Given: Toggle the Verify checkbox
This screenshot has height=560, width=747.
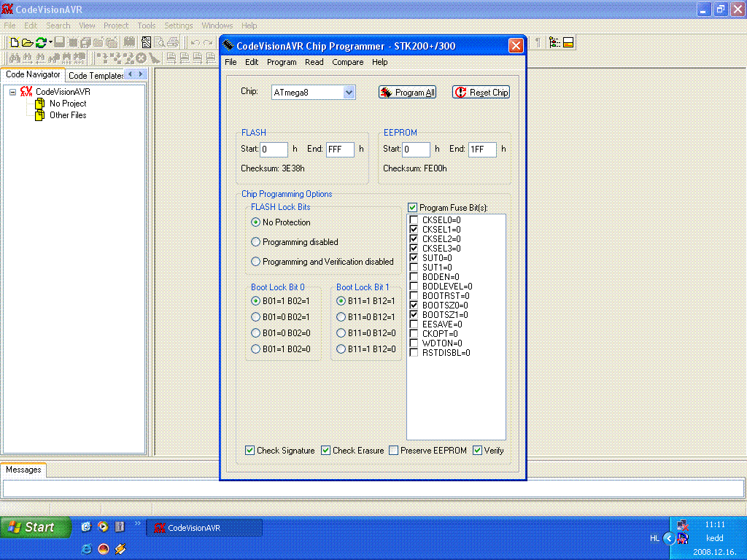Looking at the screenshot, I should (477, 451).
